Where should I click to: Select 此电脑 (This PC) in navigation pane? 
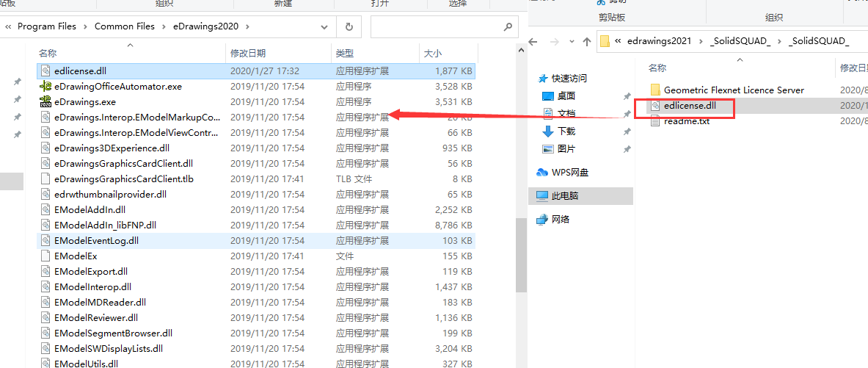pyautogui.click(x=564, y=196)
